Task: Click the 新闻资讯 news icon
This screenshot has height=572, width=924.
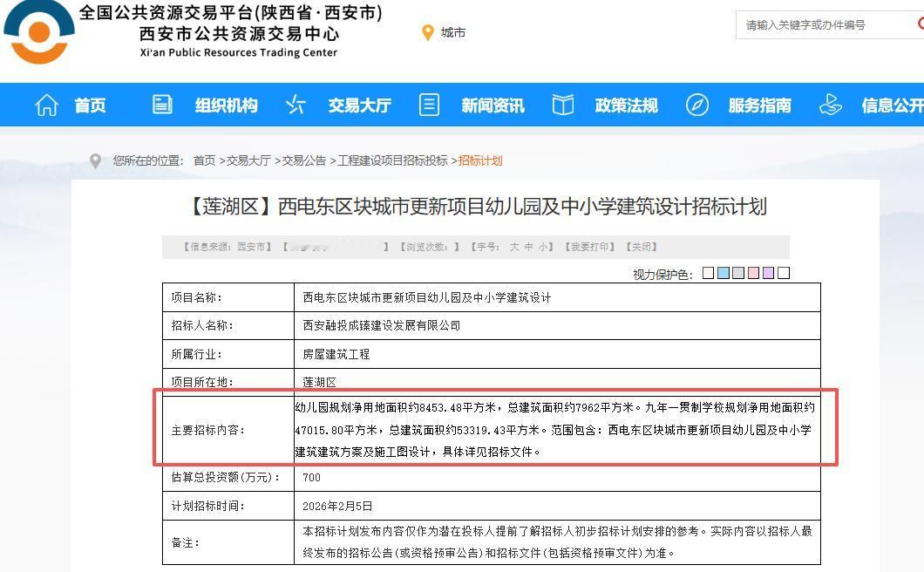Action: tap(429, 104)
